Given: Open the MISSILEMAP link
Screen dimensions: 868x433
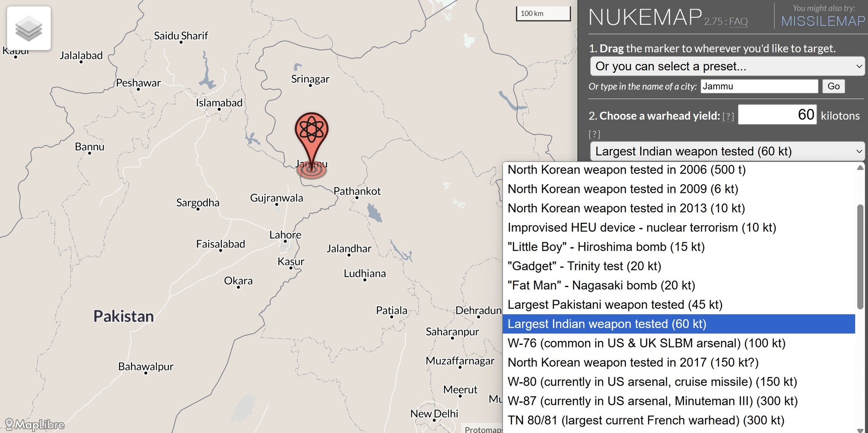Looking at the screenshot, I should point(823,21).
